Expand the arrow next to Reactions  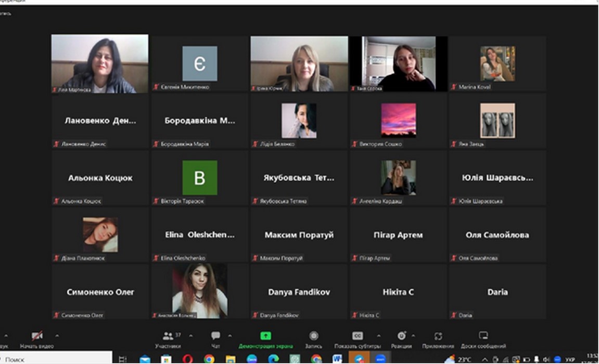414,335
